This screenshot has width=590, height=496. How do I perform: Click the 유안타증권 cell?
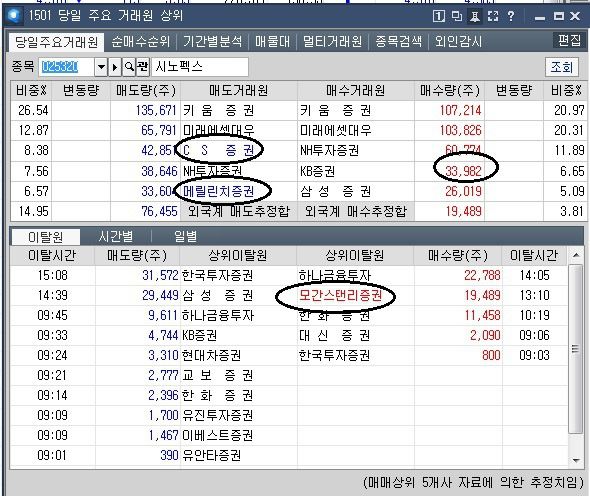coord(238,455)
